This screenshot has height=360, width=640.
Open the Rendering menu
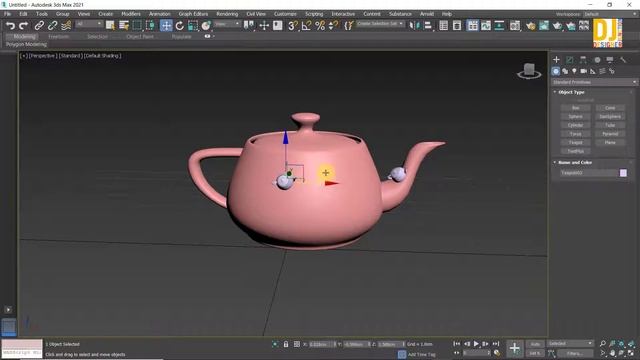pos(227,14)
